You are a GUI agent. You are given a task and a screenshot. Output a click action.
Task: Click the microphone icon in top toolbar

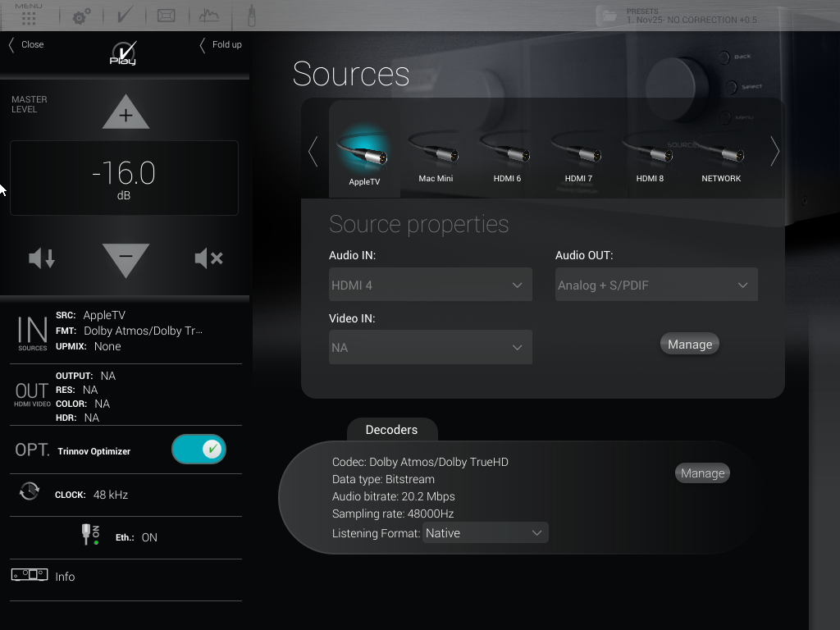250,16
